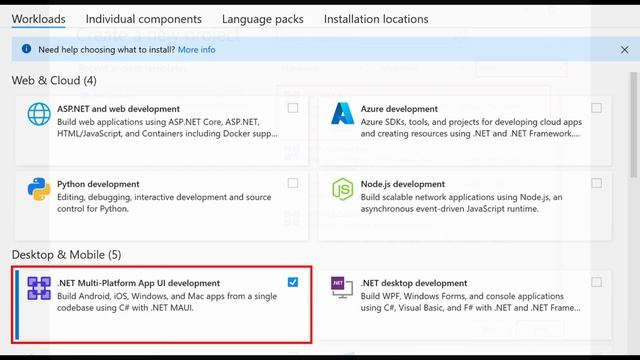This screenshot has height=360, width=640.
Task: Click the 'Build scalable network applications' description
Action: point(461,203)
